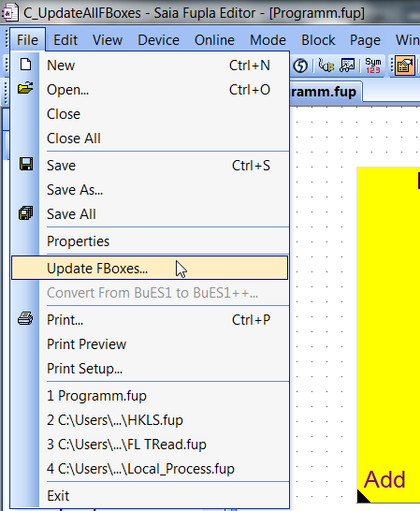Click the floppy disk Save icon
Viewport: 420px width, 511px height.
(26, 164)
